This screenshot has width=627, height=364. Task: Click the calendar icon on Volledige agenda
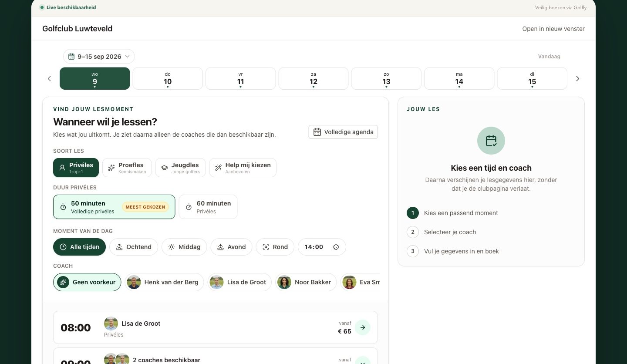[317, 132]
